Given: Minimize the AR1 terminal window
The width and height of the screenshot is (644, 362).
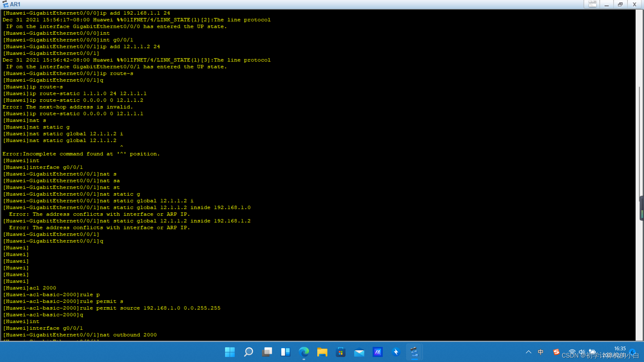Looking at the screenshot, I should [x=606, y=4].
